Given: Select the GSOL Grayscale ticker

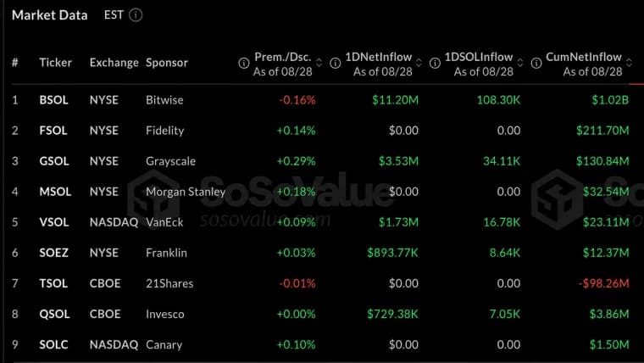Looking at the screenshot, I should pos(54,161).
